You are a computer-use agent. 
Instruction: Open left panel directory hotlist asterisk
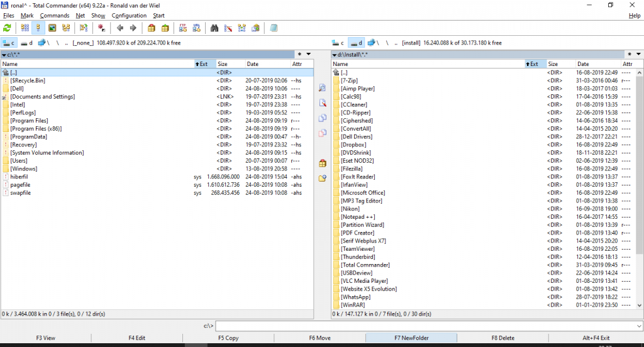[299, 54]
